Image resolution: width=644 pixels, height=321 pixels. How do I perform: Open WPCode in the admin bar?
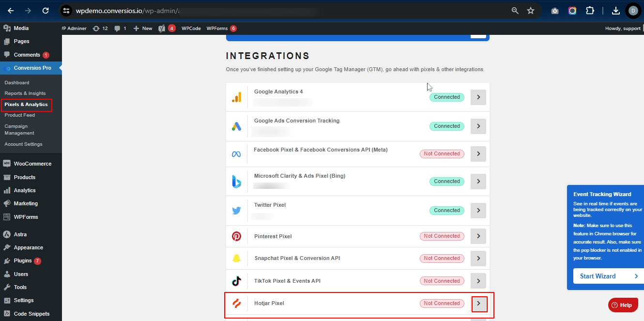pos(191,29)
